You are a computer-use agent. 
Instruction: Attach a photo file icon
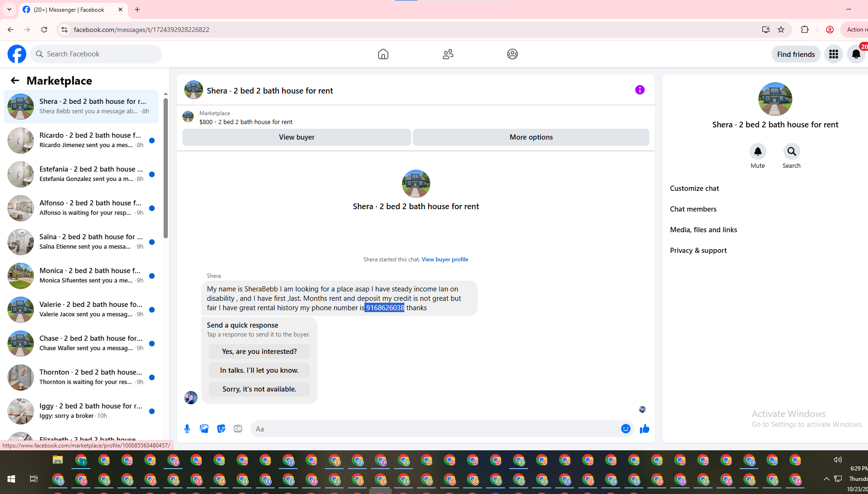click(204, 429)
